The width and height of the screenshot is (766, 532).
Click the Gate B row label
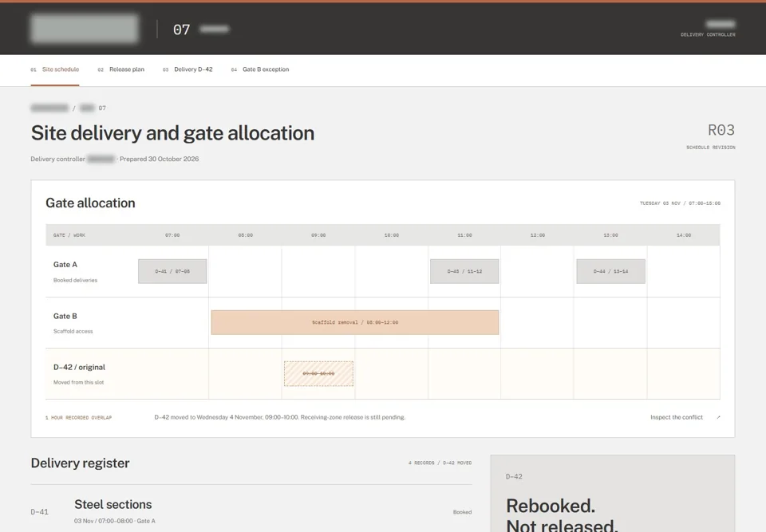click(65, 316)
